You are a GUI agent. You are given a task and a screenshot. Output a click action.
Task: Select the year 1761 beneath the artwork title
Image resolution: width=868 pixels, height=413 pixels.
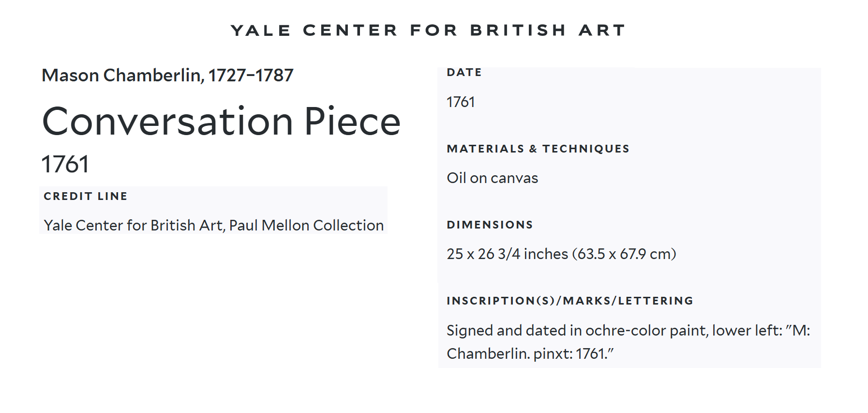click(65, 164)
